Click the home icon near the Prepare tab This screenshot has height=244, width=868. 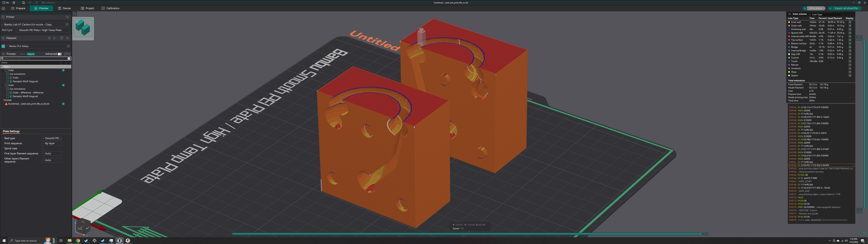[x=3, y=8]
